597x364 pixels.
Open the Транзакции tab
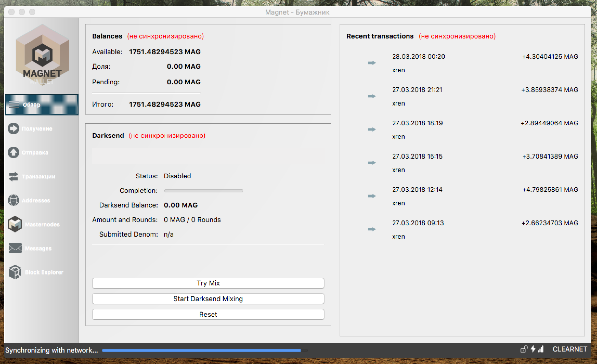pos(41,177)
